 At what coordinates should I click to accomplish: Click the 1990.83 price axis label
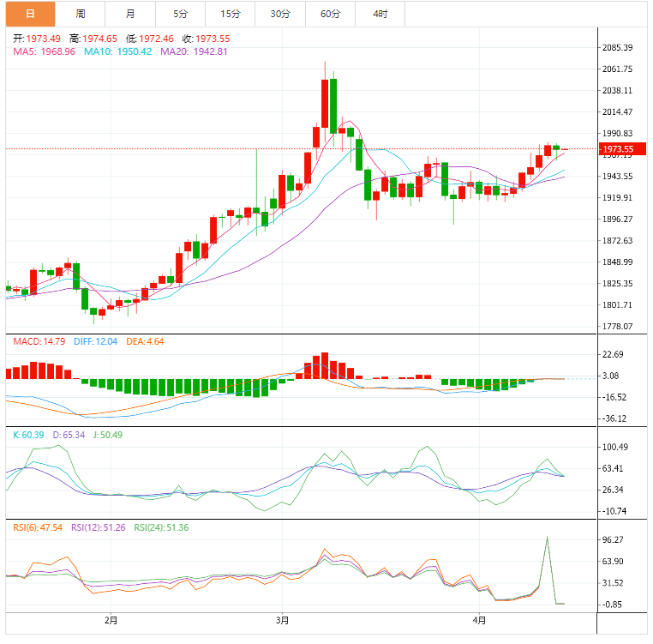coord(618,134)
